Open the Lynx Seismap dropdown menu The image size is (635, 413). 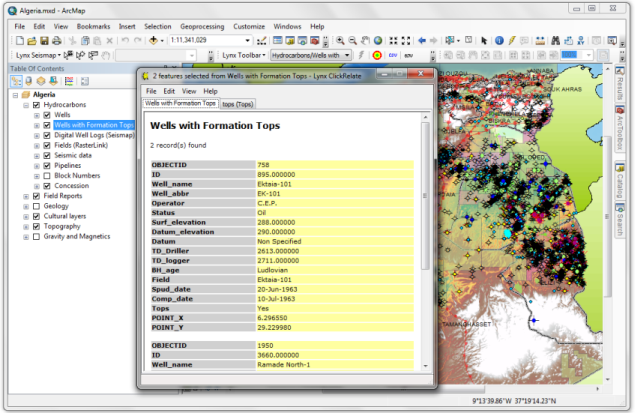(x=38, y=55)
